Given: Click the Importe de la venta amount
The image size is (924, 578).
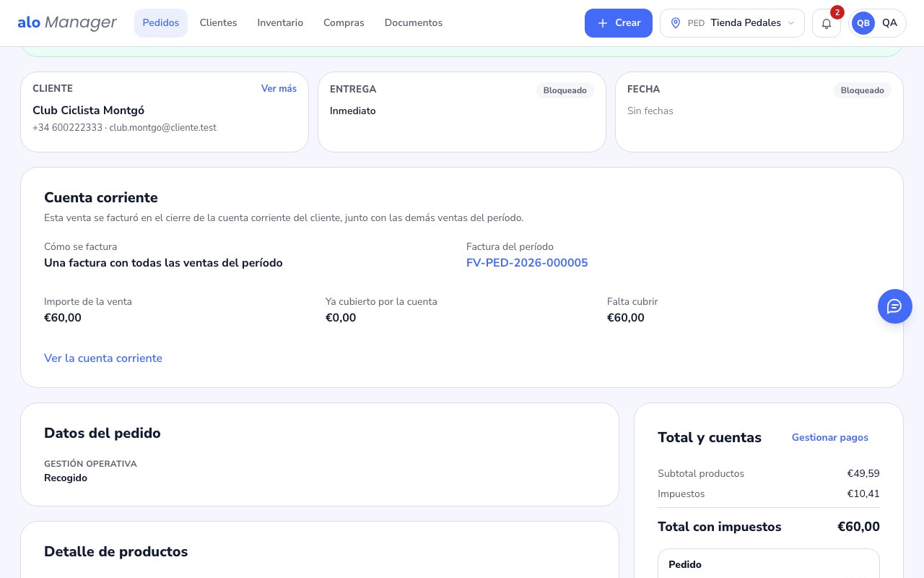Looking at the screenshot, I should point(63,318).
